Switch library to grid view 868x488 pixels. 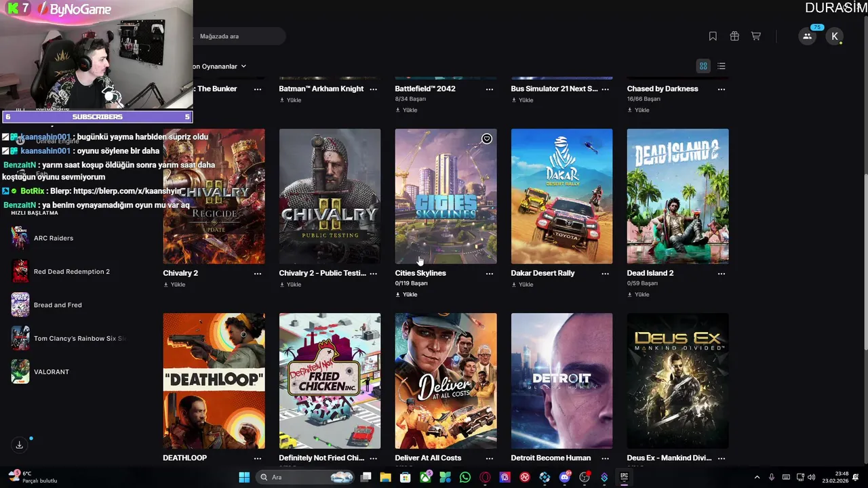(x=703, y=66)
